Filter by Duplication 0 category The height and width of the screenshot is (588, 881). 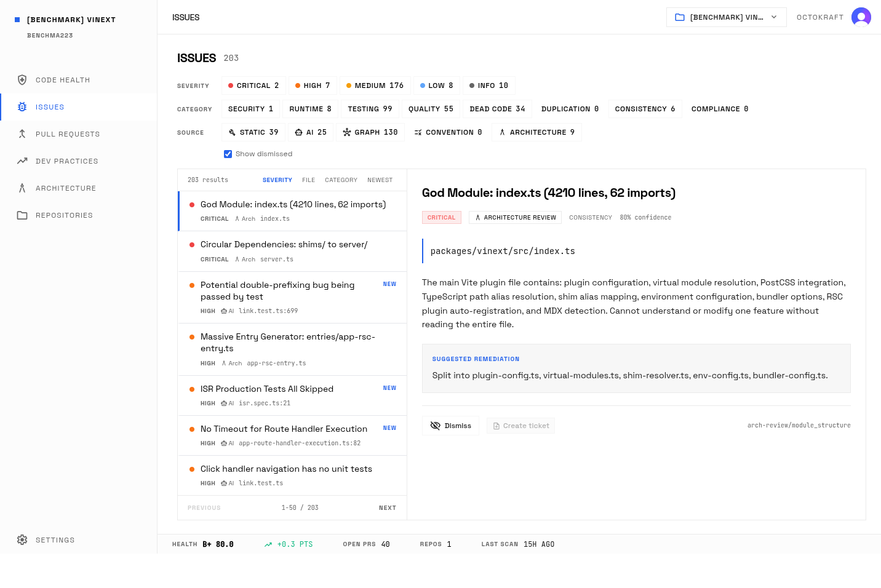(x=570, y=109)
